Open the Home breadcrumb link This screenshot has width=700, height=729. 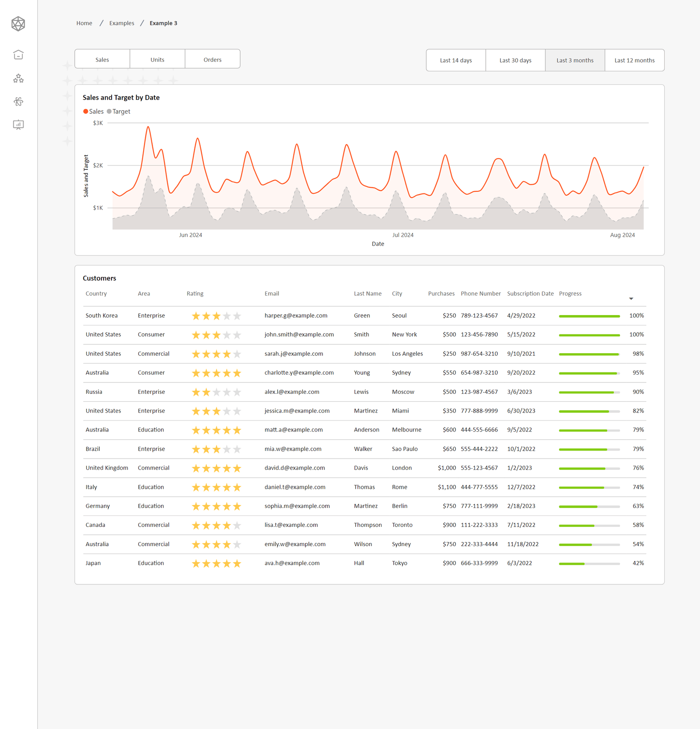(84, 23)
